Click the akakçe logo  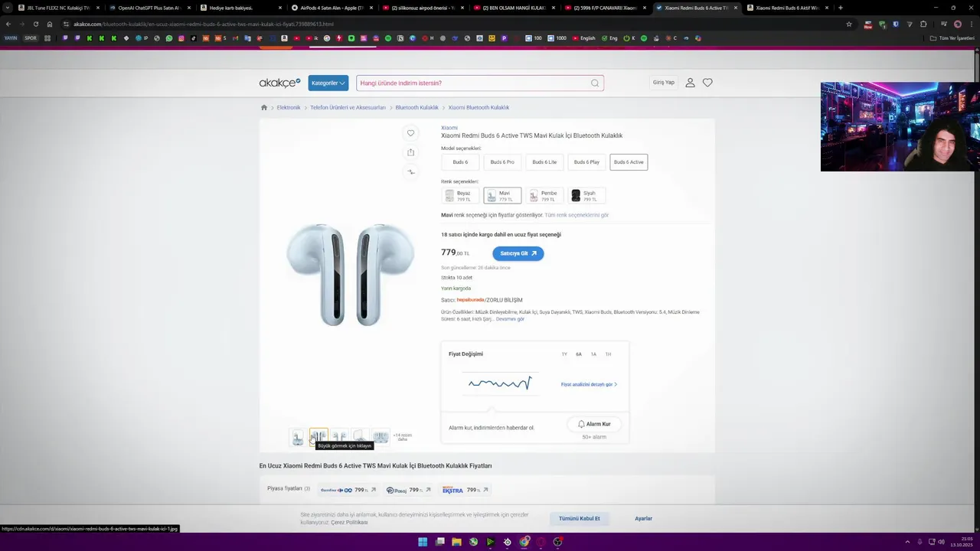point(279,83)
